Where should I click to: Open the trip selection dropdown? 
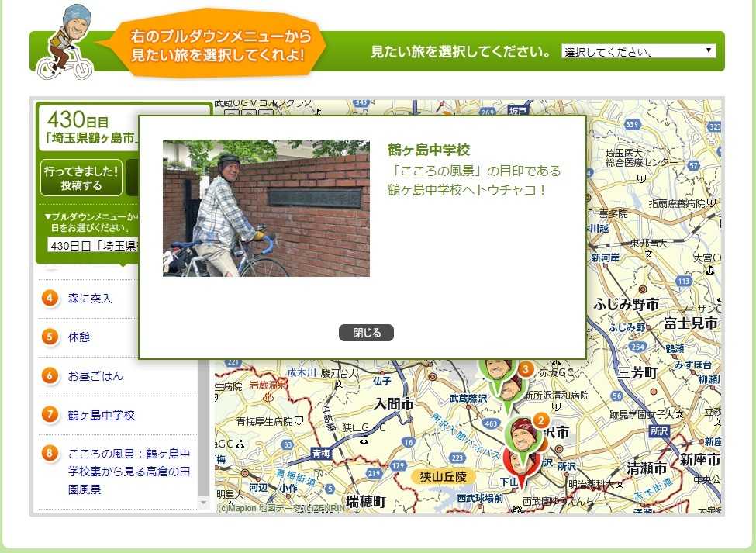coord(638,52)
